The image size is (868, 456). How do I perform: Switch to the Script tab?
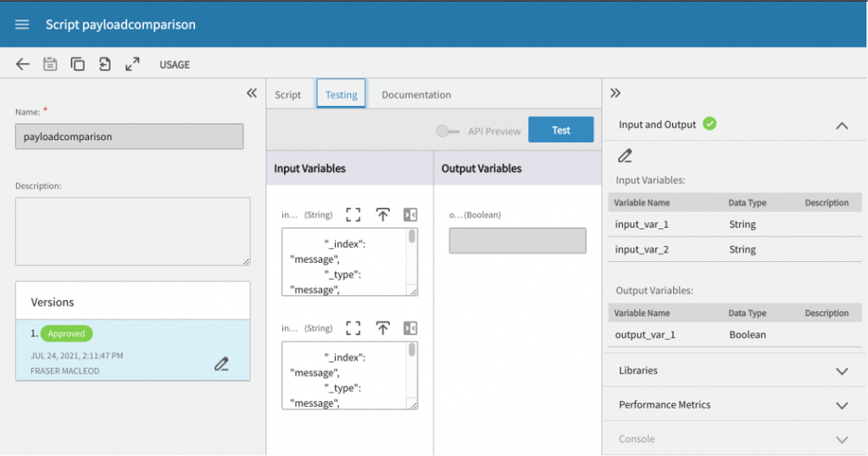(x=287, y=95)
